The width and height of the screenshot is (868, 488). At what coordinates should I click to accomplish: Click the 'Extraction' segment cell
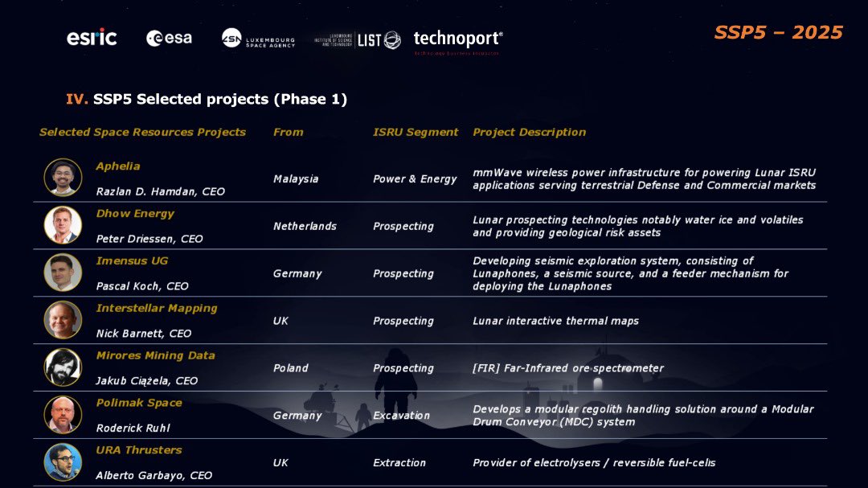coord(399,462)
